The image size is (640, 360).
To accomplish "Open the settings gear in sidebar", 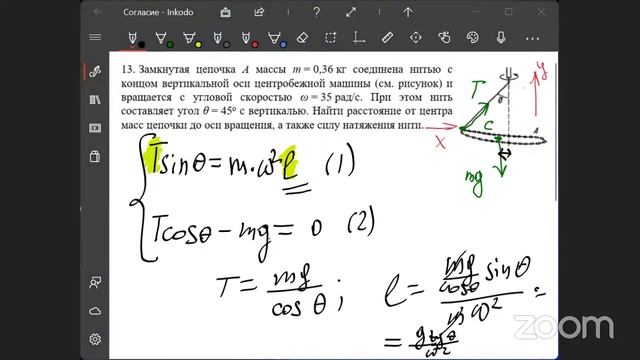I will click(x=95, y=339).
